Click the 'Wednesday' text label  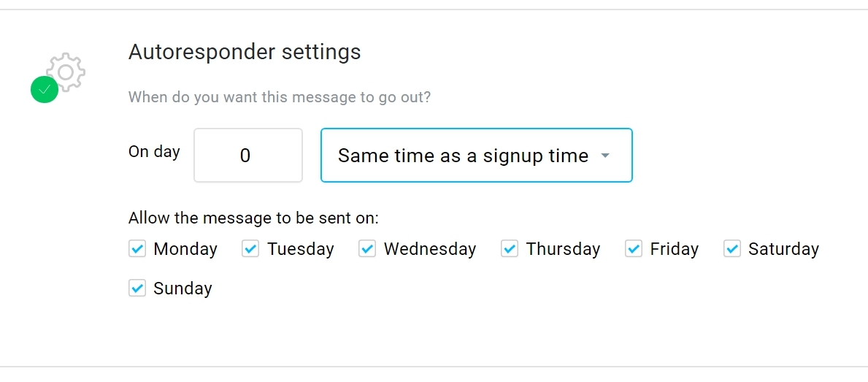pos(430,249)
